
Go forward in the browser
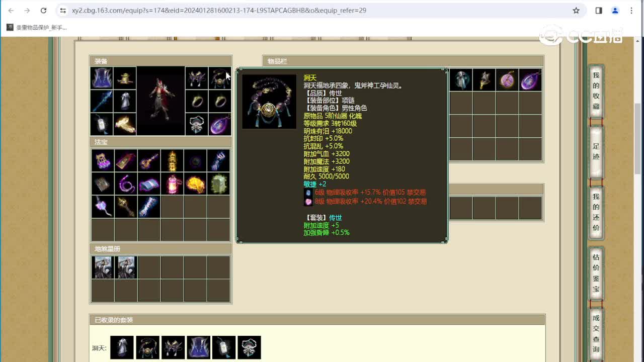[27, 11]
